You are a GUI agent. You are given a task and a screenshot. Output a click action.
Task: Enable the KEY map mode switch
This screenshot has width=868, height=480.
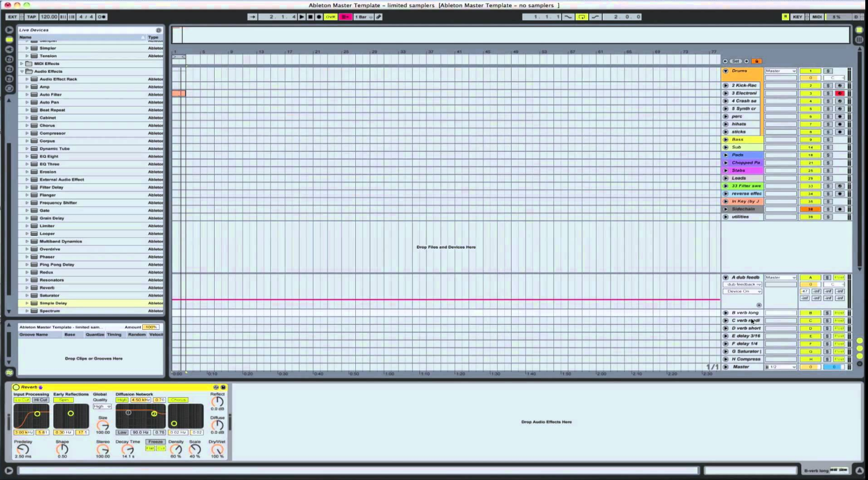click(x=797, y=17)
